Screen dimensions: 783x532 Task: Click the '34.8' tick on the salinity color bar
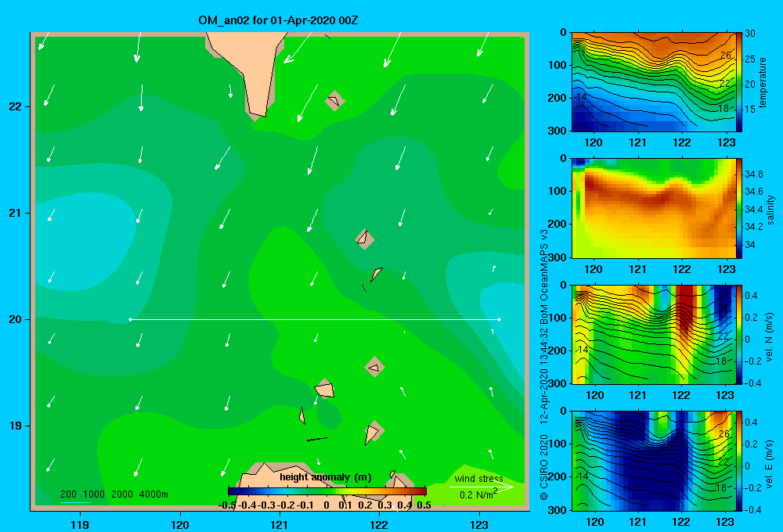pyautogui.click(x=753, y=174)
